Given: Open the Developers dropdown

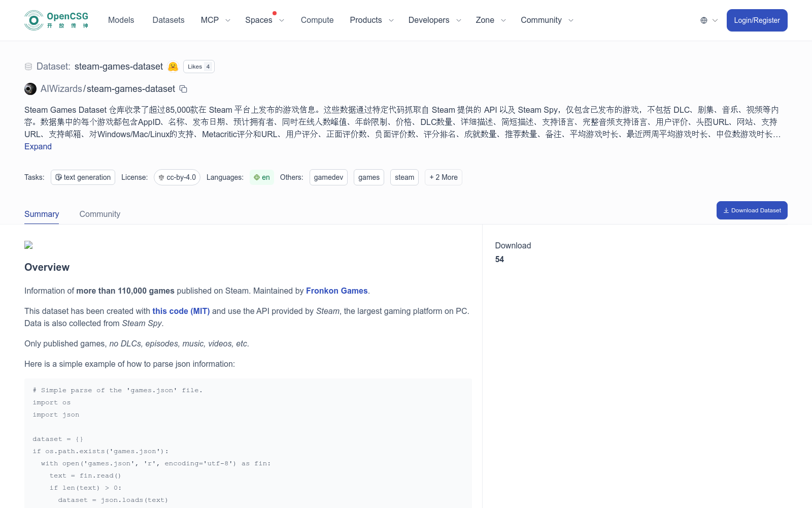Looking at the screenshot, I should coord(434,20).
